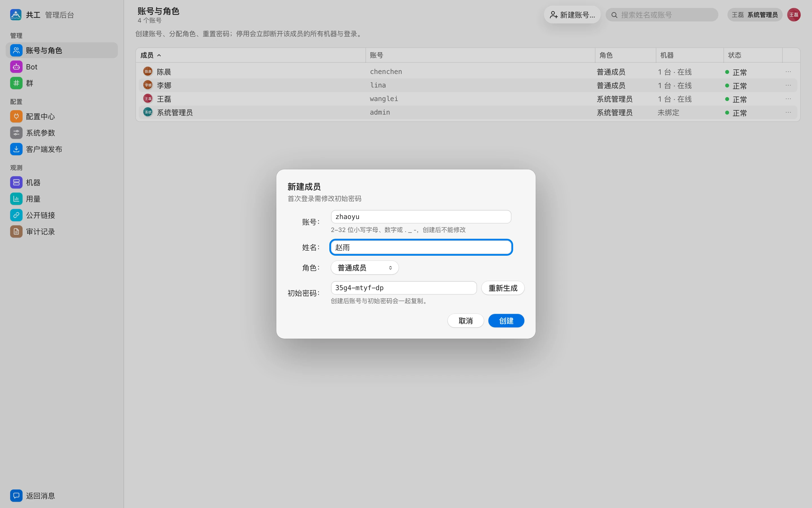Click the 共工 app logo
Screen dimensions: 812x508
pyautogui.click(x=16, y=15)
